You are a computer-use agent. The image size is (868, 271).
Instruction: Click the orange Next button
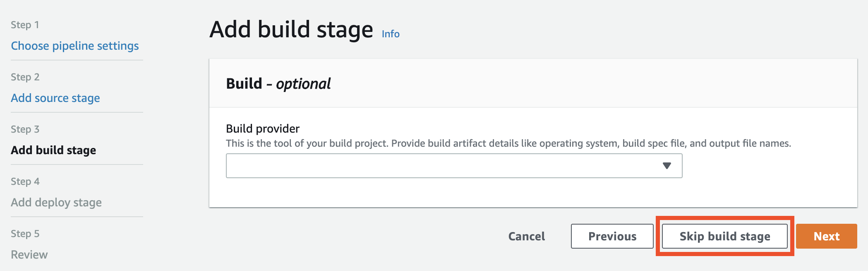827,236
